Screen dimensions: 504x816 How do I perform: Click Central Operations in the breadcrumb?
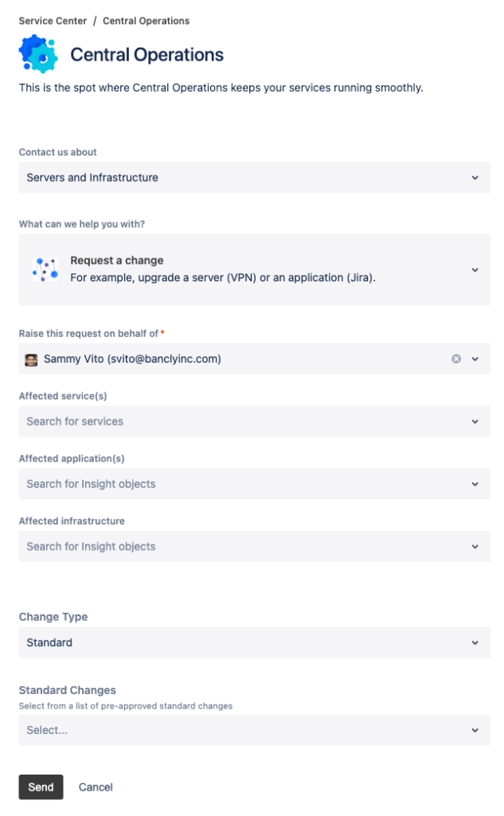[x=146, y=21]
